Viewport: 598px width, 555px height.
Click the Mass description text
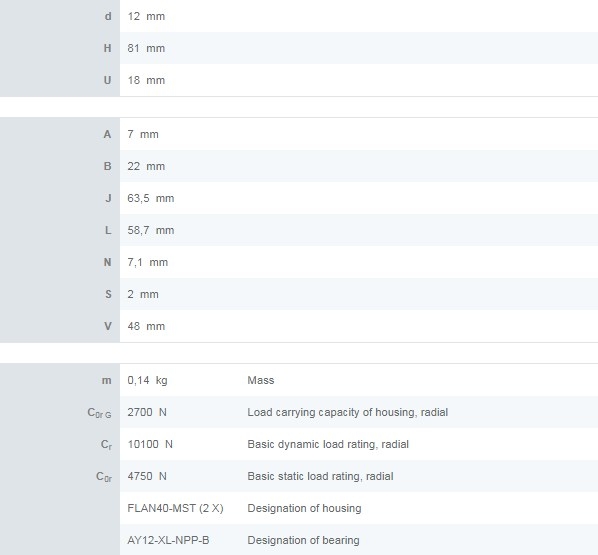point(261,380)
